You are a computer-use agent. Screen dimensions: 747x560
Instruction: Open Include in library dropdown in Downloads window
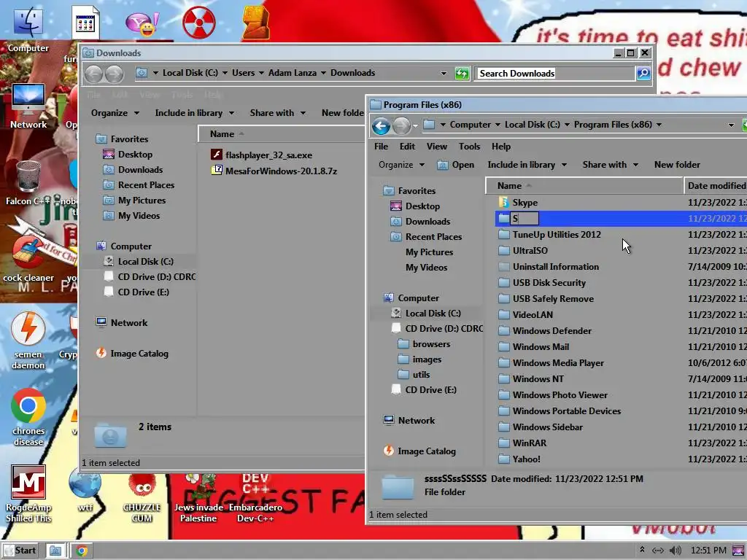[x=195, y=113]
